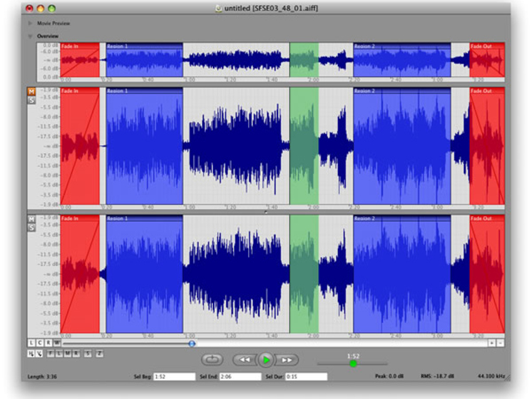This screenshot has width=532, height=399.
Task: Toggle loop playback button
Action: (212, 360)
